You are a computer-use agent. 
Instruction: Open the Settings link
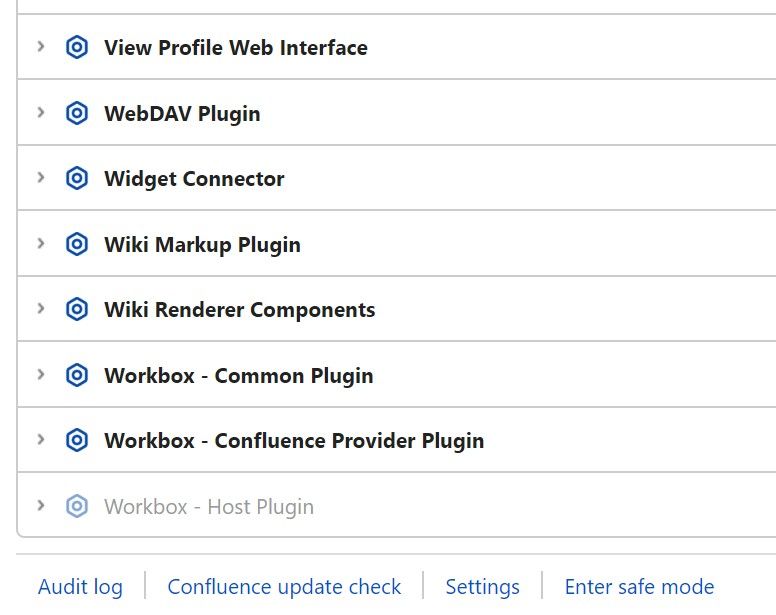[483, 587]
